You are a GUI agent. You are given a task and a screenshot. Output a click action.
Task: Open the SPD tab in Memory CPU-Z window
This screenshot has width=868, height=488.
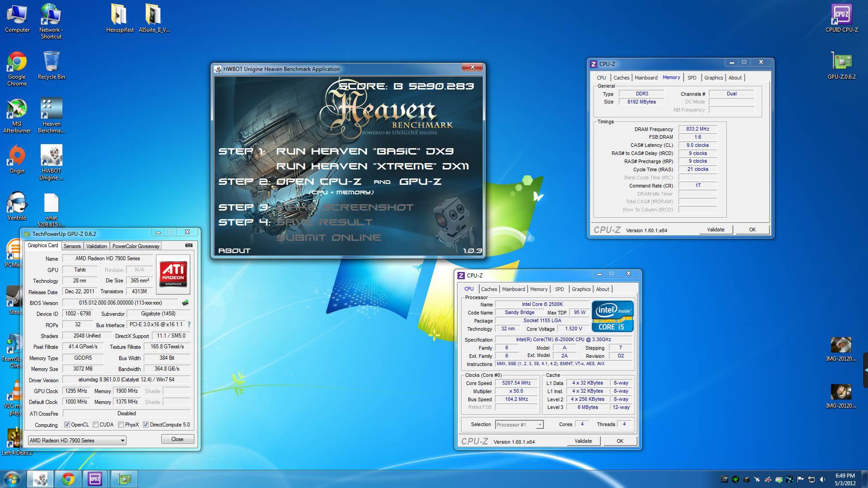coord(692,78)
